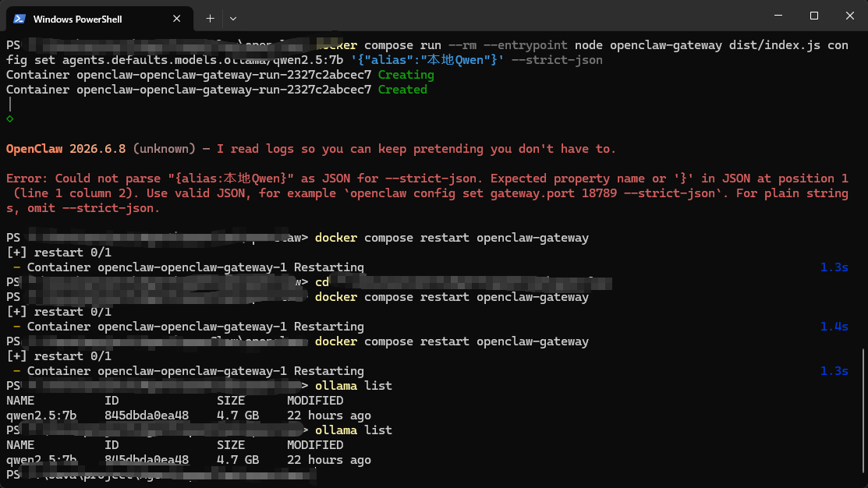
Task: Click 'gateway.port 18789' in error example
Action: coord(554,193)
